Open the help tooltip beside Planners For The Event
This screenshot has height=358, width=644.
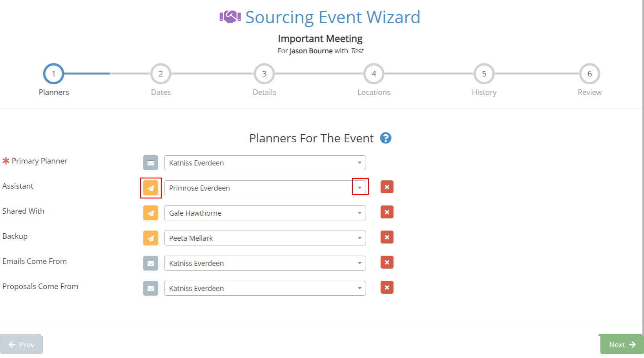tap(386, 138)
